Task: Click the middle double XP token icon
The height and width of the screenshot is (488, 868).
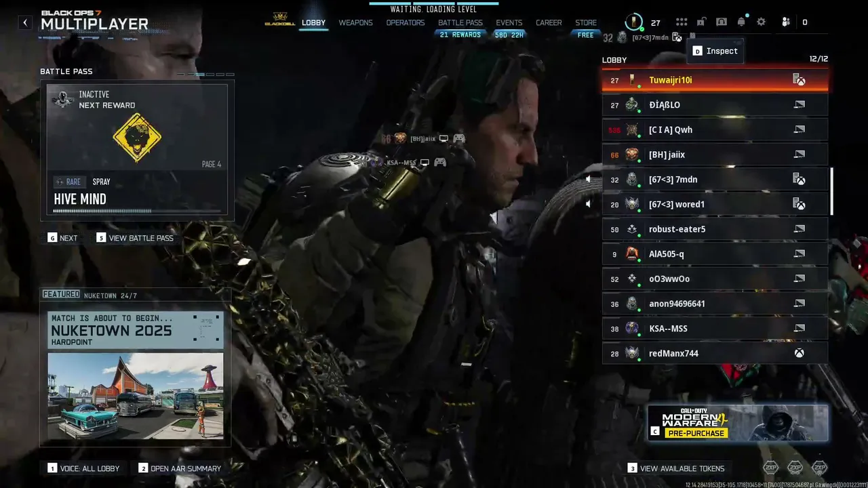Action: pos(795,467)
